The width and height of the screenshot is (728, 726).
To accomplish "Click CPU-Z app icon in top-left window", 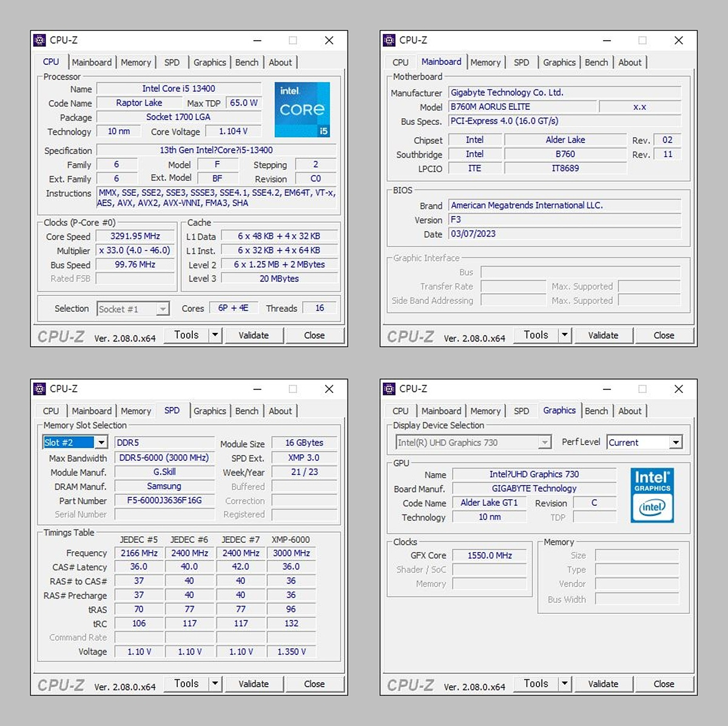I will pyautogui.click(x=39, y=40).
